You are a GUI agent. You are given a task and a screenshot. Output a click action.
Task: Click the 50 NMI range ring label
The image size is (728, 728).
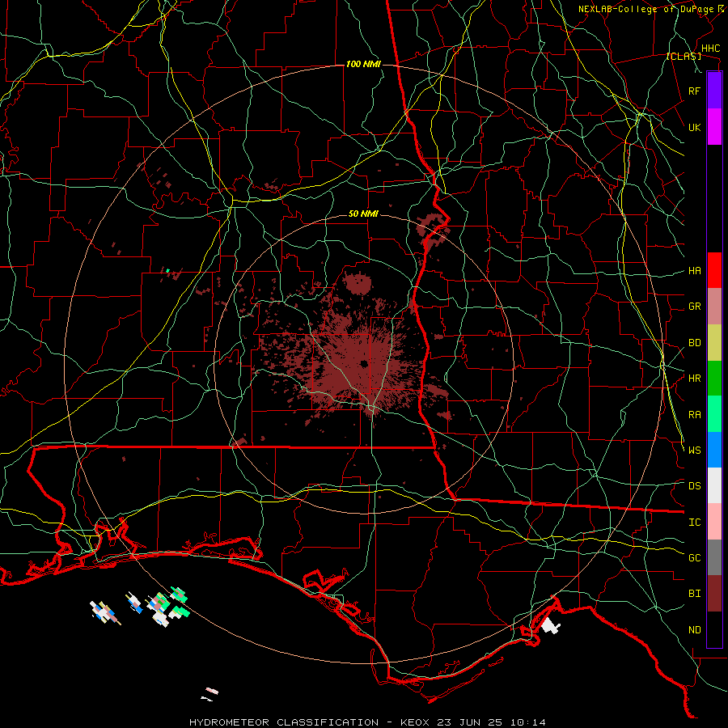coord(363,214)
